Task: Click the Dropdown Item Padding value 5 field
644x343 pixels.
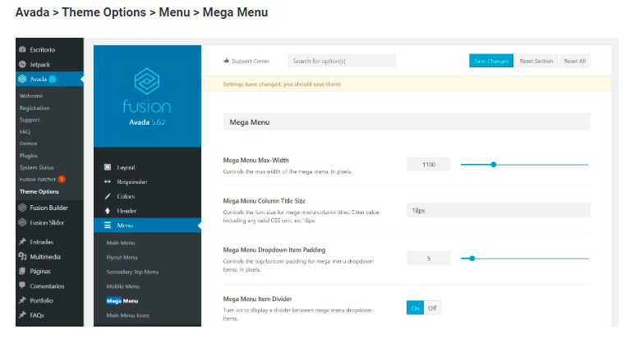Action: click(x=429, y=258)
